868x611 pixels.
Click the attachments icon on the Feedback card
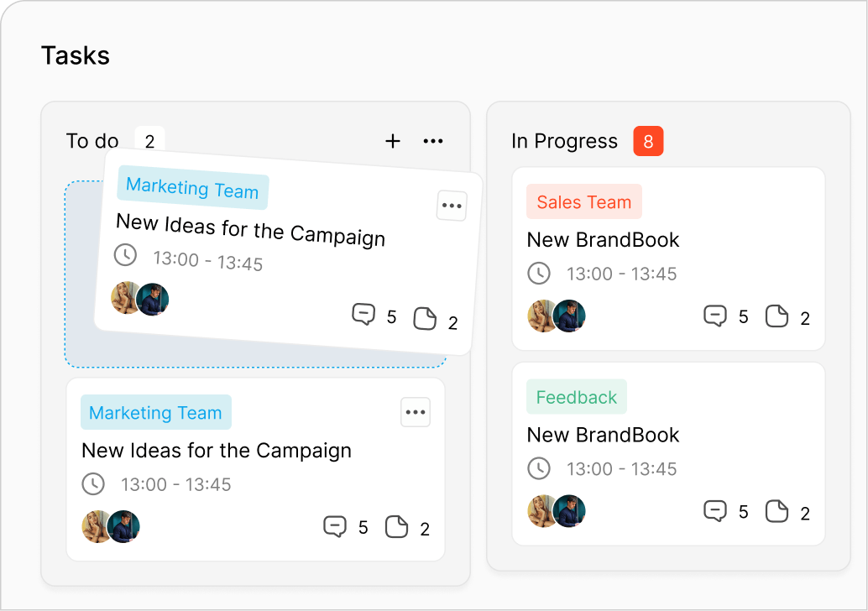[x=776, y=510]
